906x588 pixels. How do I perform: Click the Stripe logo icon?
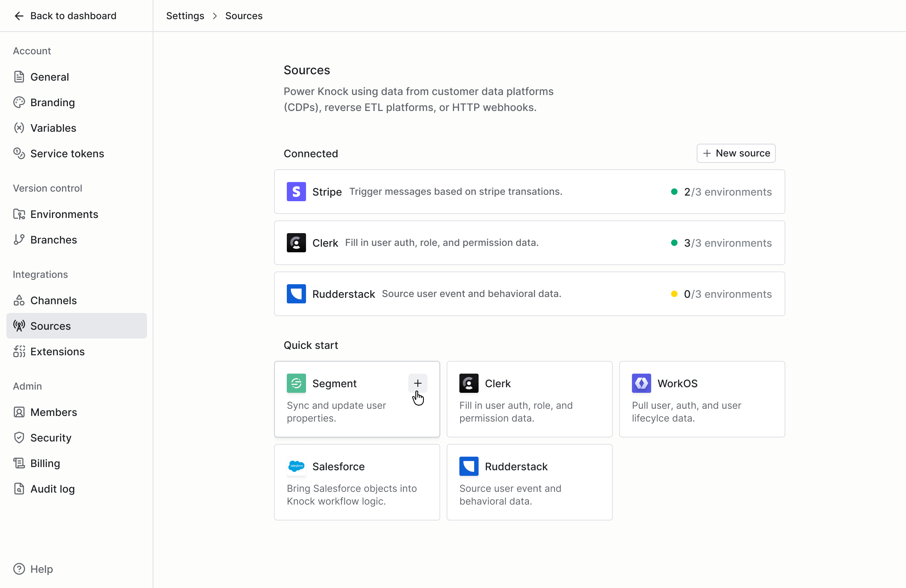tap(296, 192)
